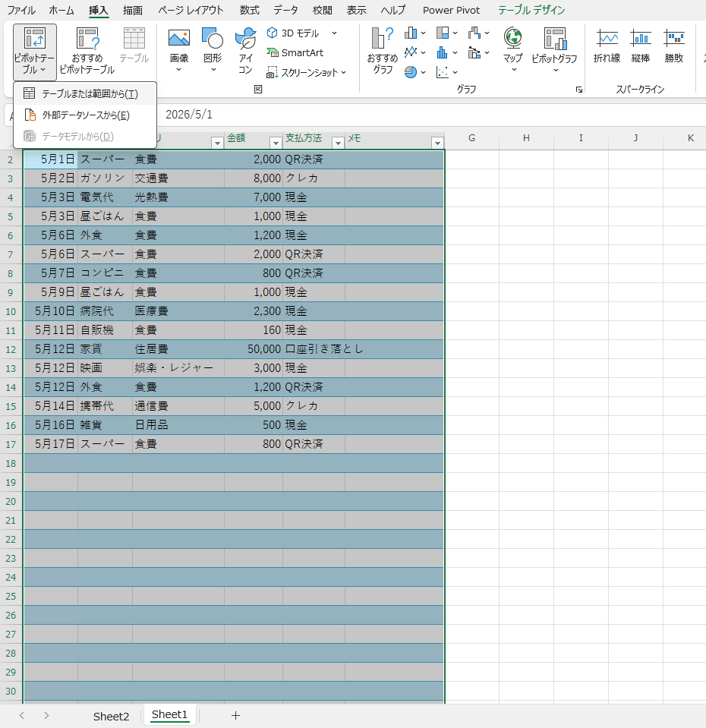
Task: Insert a 3D モデル
Action: click(294, 33)
